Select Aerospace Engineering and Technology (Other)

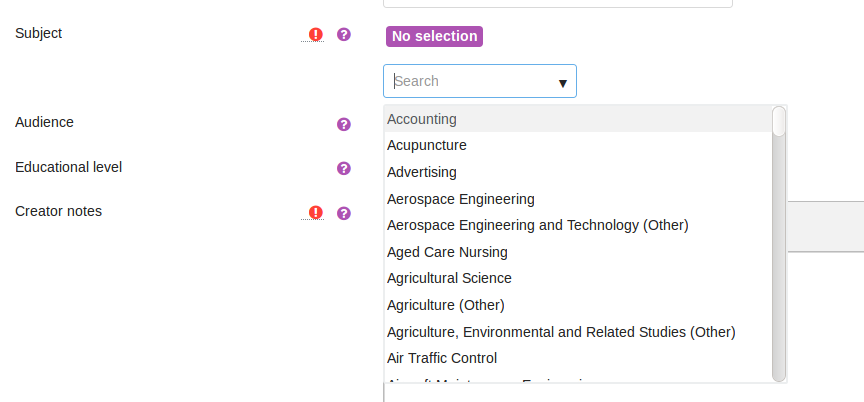pos(578,225)
